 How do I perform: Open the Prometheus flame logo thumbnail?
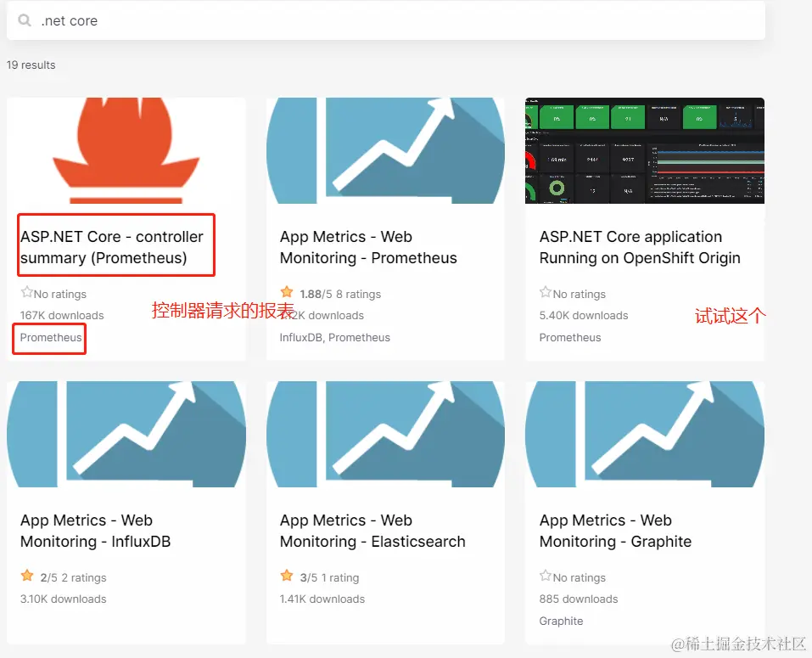[126, 150]
